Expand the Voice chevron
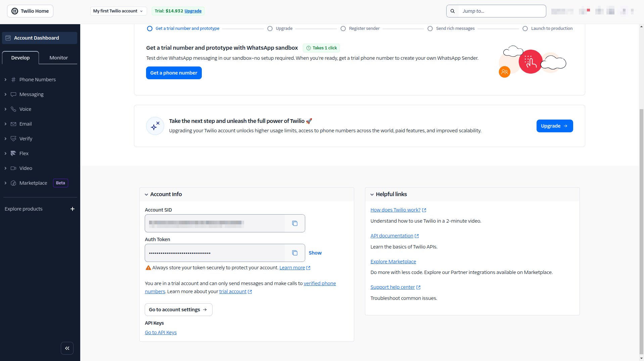Viewport: 644px width, 361px height. click(5, 109)
